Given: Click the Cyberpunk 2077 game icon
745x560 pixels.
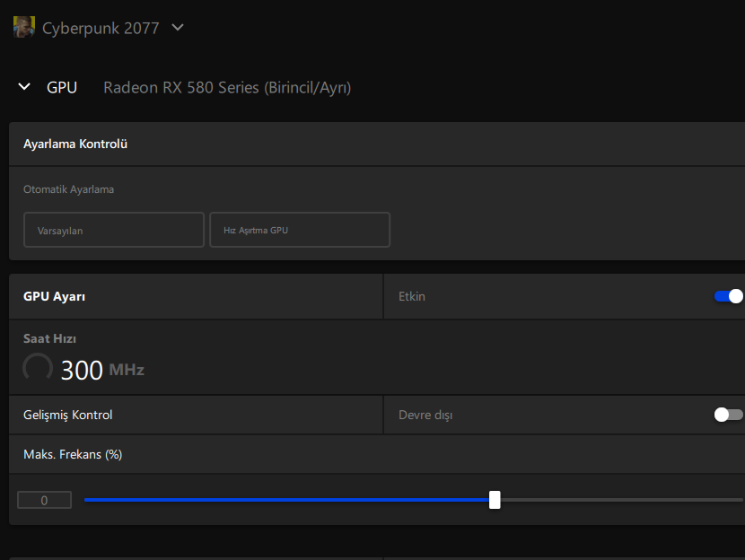Looking at the screenshot, I should 23,28.
